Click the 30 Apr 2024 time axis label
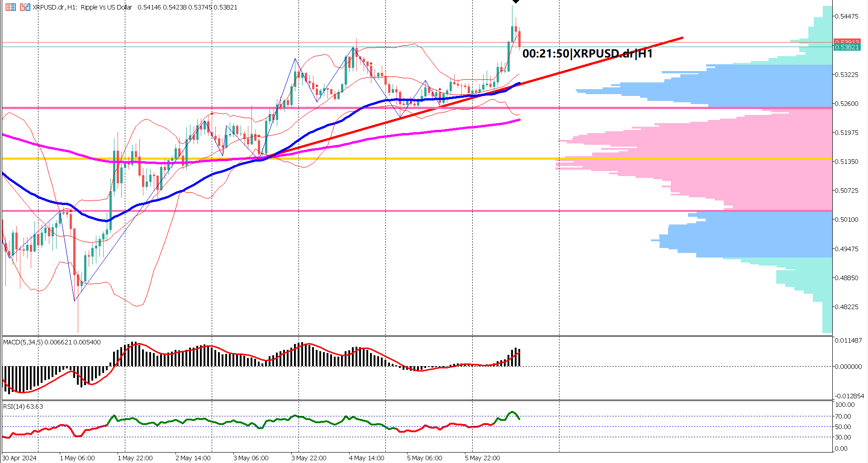The image size is (868, 463). 18,458
